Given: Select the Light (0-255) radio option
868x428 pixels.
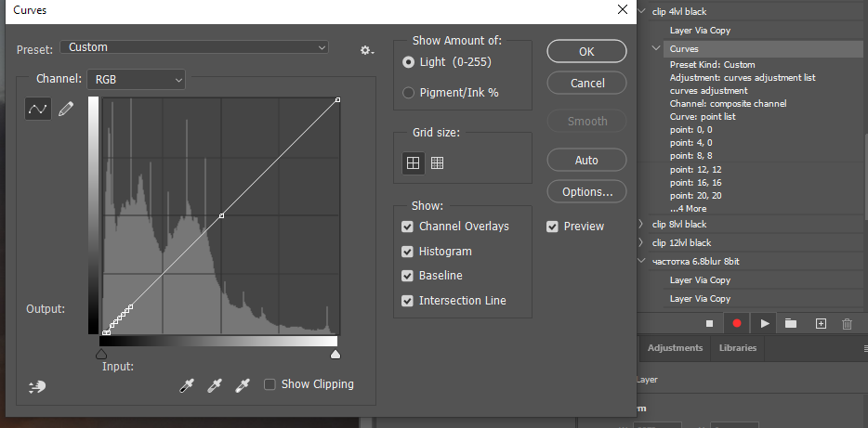Looking at the screenshot, I should pyautogui.click(x=409, y=62).
